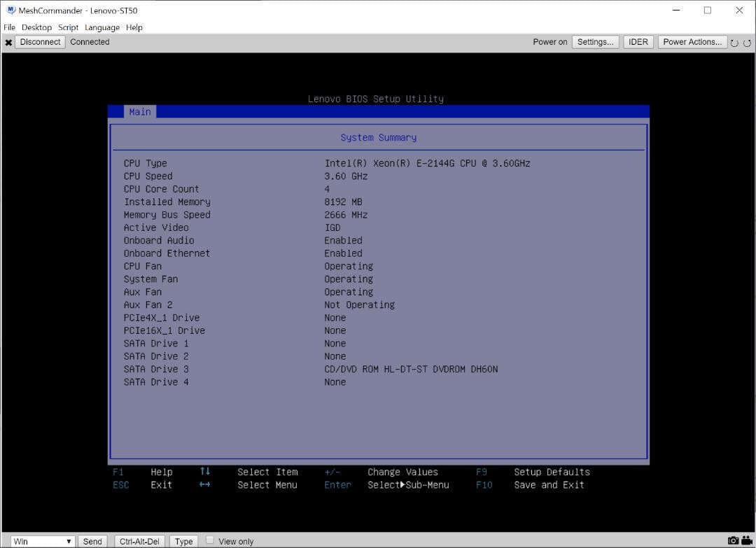Click the X icon beside Disconnect
The image size is (756, 548).
(x=8, y=42)
